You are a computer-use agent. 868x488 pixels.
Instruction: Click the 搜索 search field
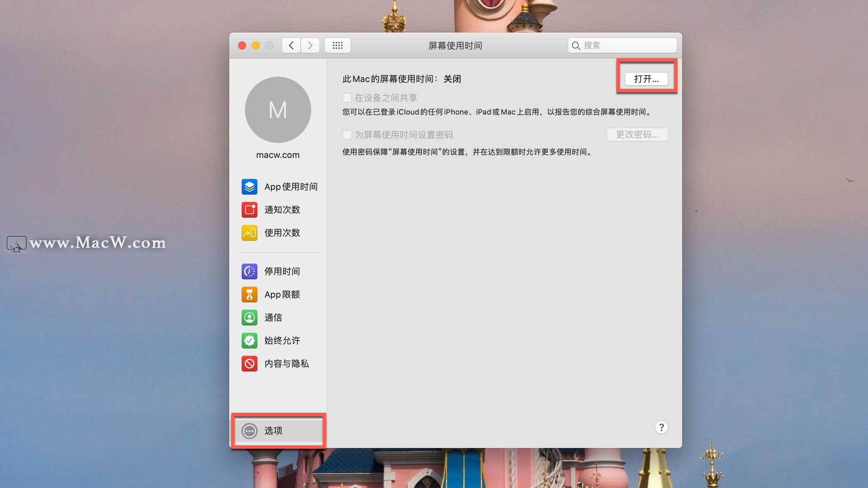[627, 45]
